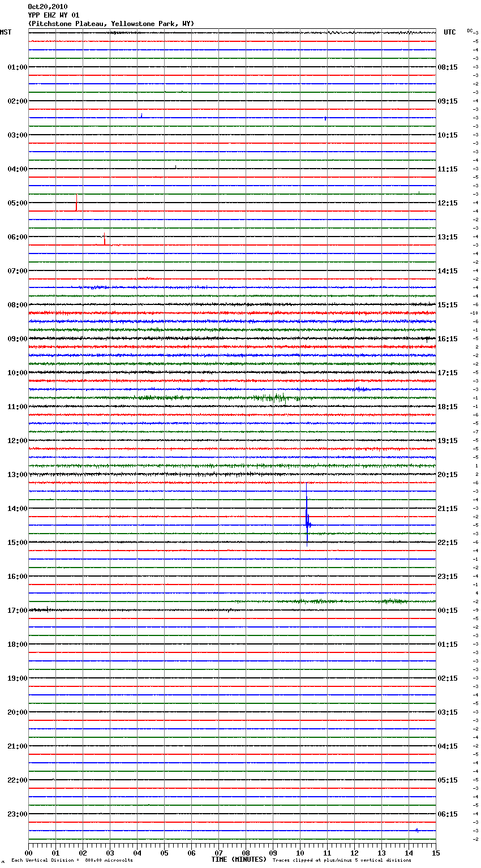This screenshot has width=481, height=868.
Task: Select the "11:00" MST hour label
Action: click(18, 407)
